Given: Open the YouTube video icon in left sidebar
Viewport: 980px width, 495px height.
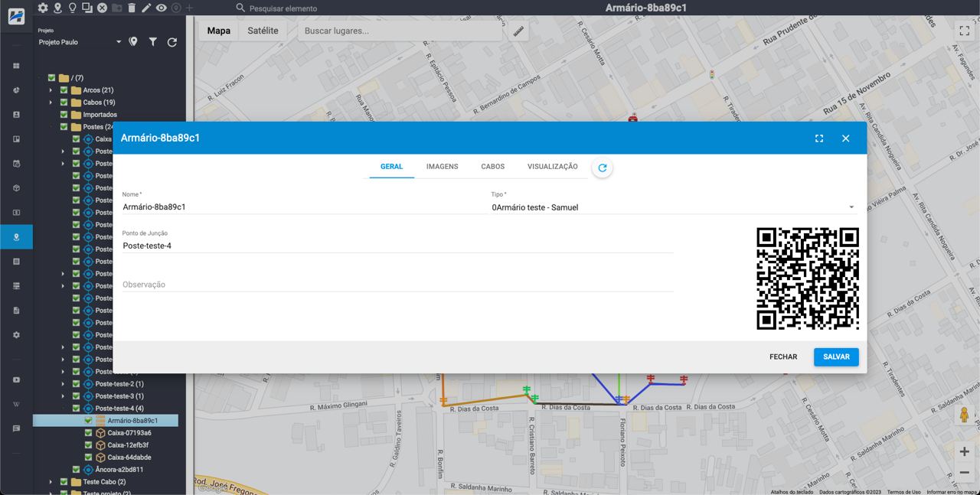Looking at the screenshot, I should coord(16,380).
